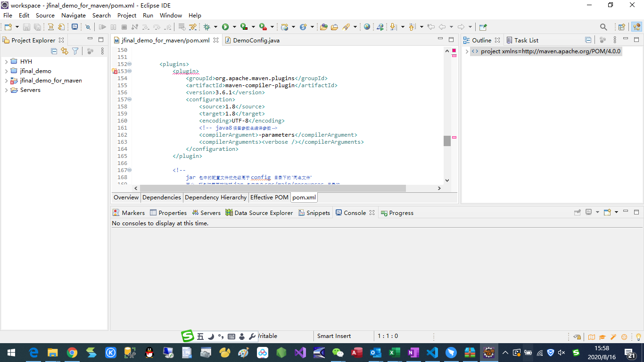Click the Debug bug icon
The image size is (644, 362).
pyautogui.click(x=206, y=27)
